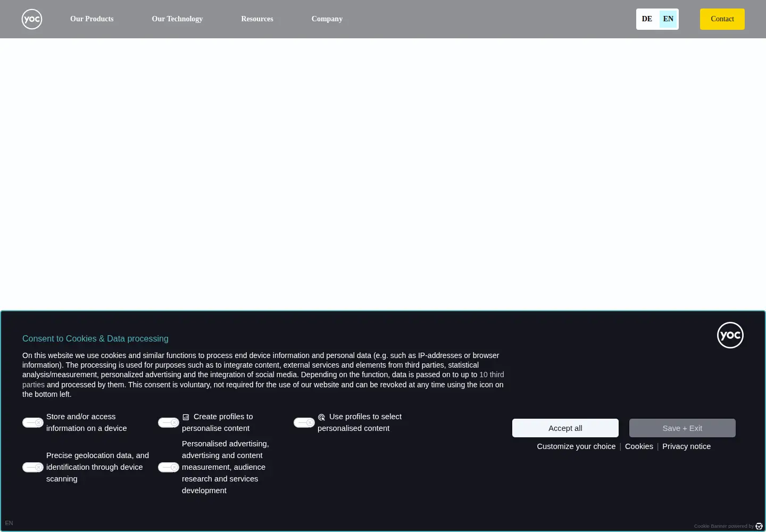Open the 'Our Technology' menu
This screenshot has width=766, height=532.
177,19
